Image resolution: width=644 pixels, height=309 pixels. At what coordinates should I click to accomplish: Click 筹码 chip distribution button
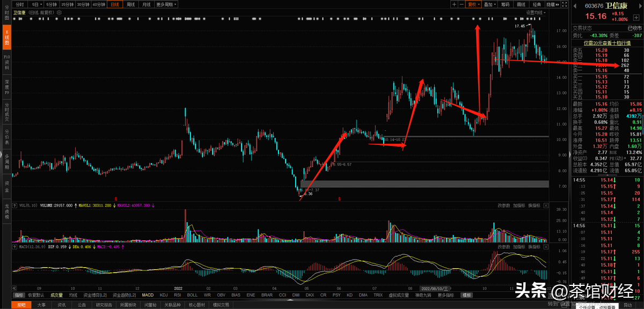[505, 4]
